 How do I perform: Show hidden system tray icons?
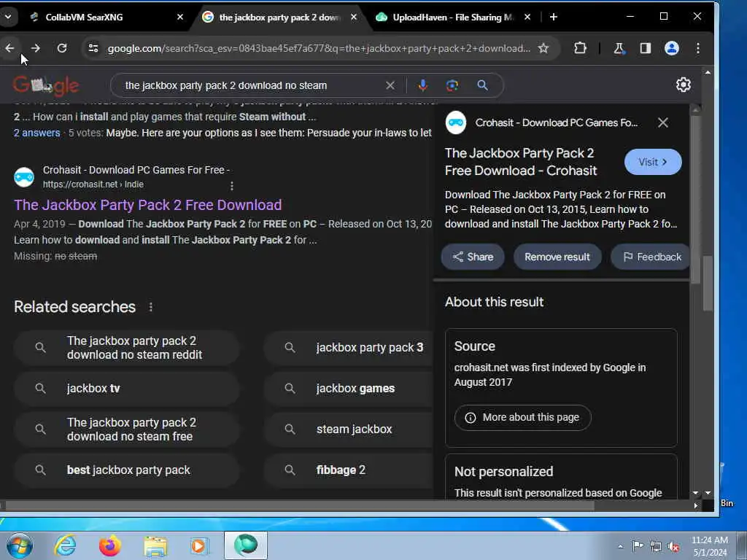[x=620, y=546]
